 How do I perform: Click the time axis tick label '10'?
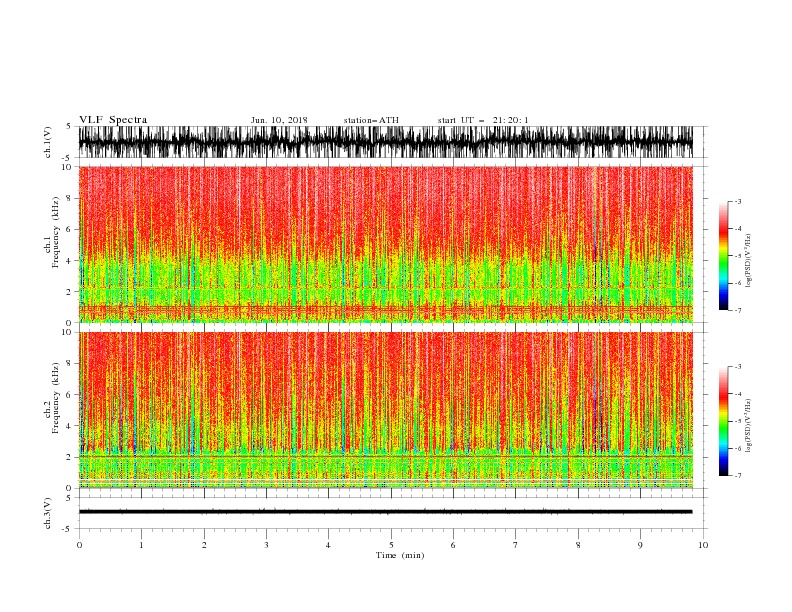(703, 545)
